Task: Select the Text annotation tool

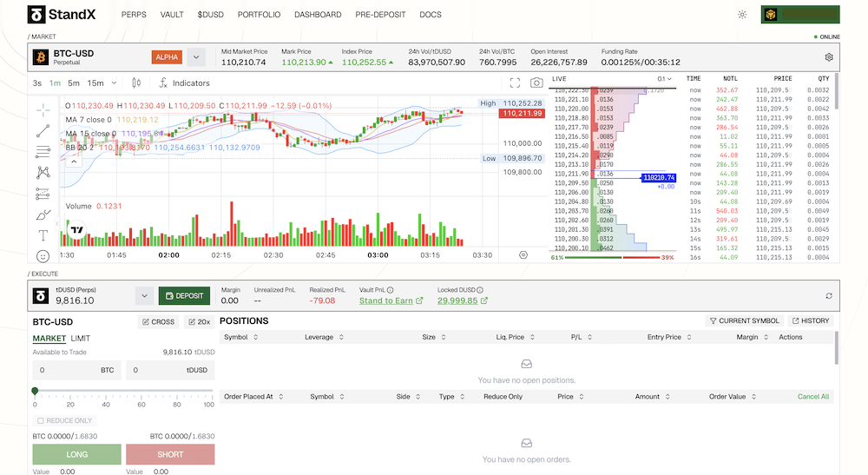Action: pos(43,235)
